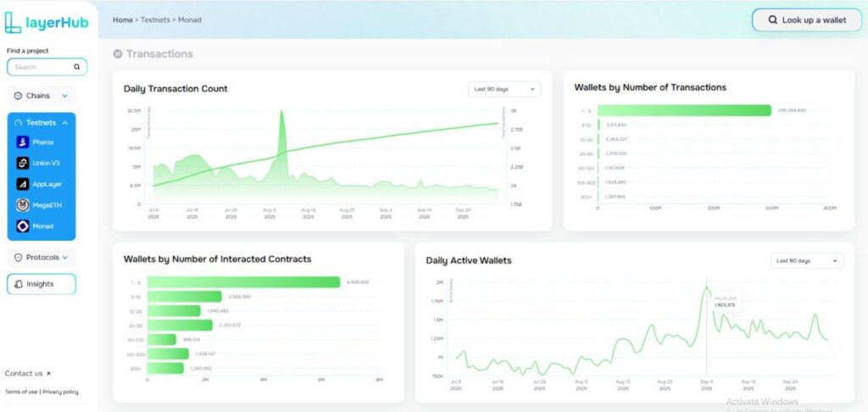Click the LayerHub logo icon
The image size is (868, 412).
tap(14, 21)
